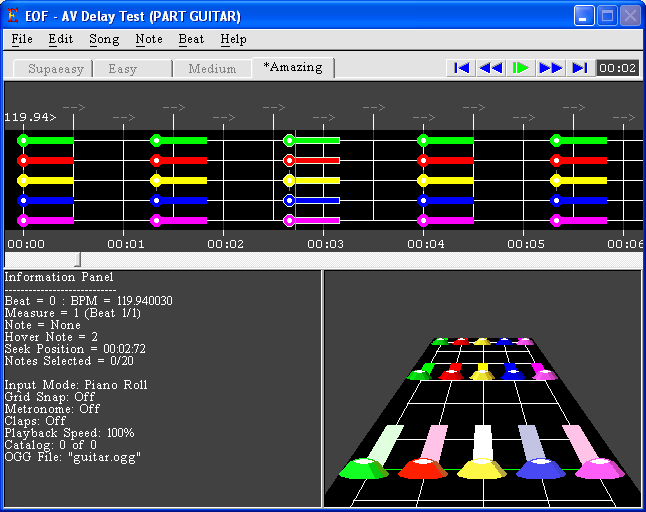The height and width of the screenshot is (512, 646).
Task: Click the green fret button in 3D preview
Action: coord(364,467)
